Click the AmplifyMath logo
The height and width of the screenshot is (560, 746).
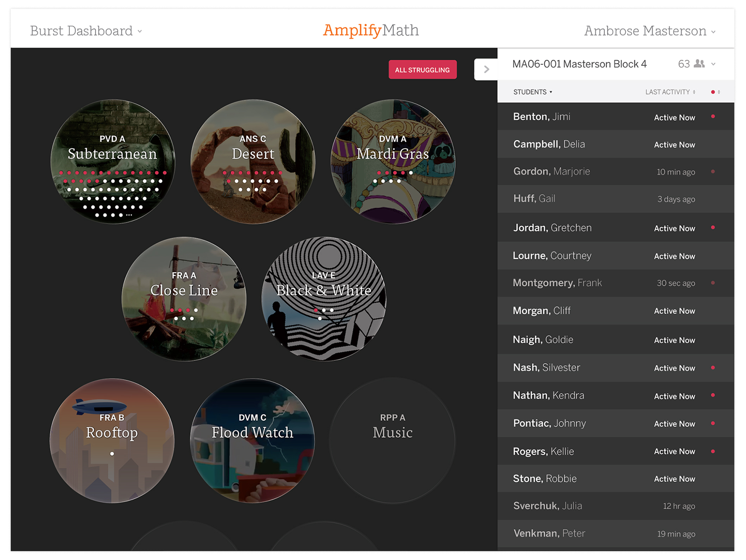point(371,30)
